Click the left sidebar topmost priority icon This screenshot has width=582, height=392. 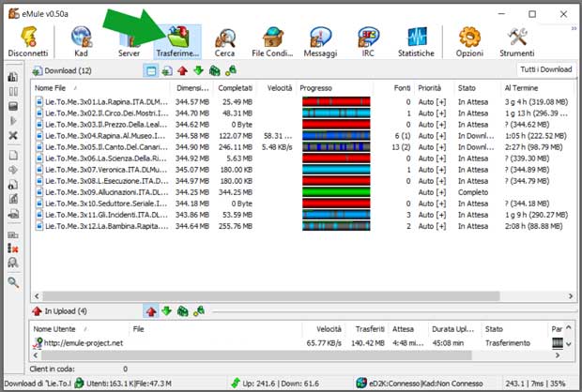pos(13,77)
